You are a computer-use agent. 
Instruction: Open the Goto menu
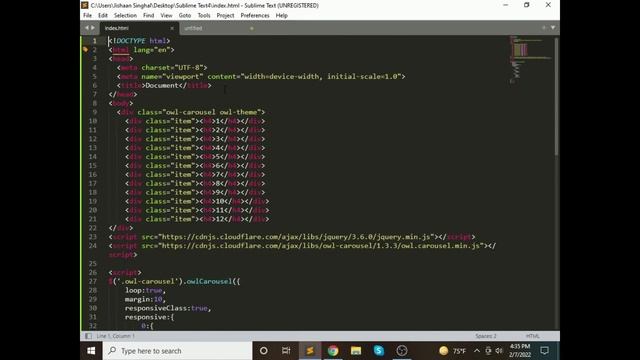(185, 16)
